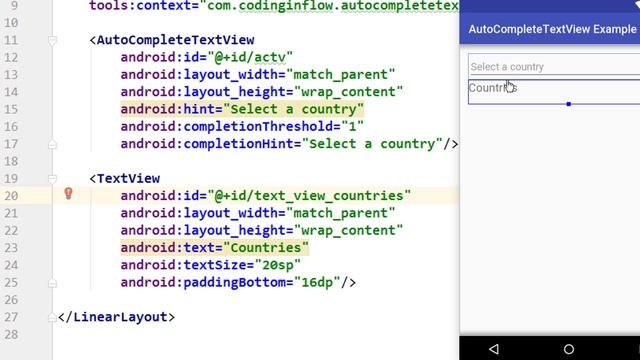This screenshot has height=360, width=640.
Task: Click the tools:context attribute on line 9
Action: 274,6
